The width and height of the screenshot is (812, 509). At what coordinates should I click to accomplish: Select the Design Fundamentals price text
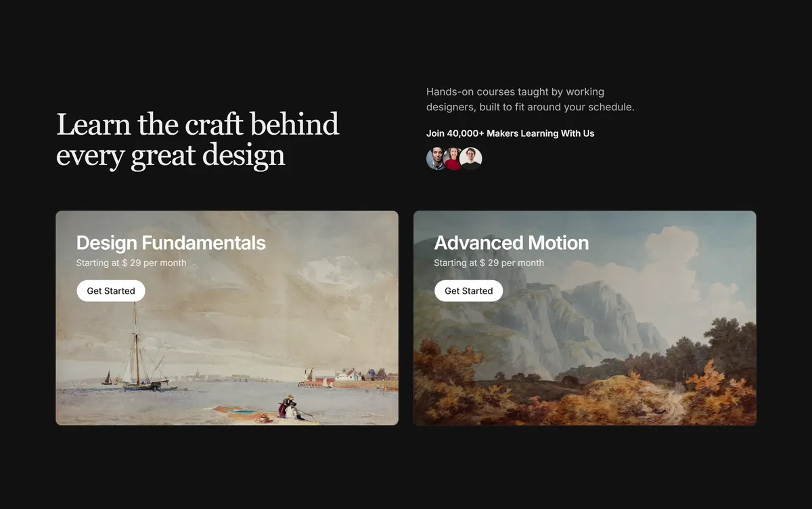pyautogui.click(x=131, y=263)
